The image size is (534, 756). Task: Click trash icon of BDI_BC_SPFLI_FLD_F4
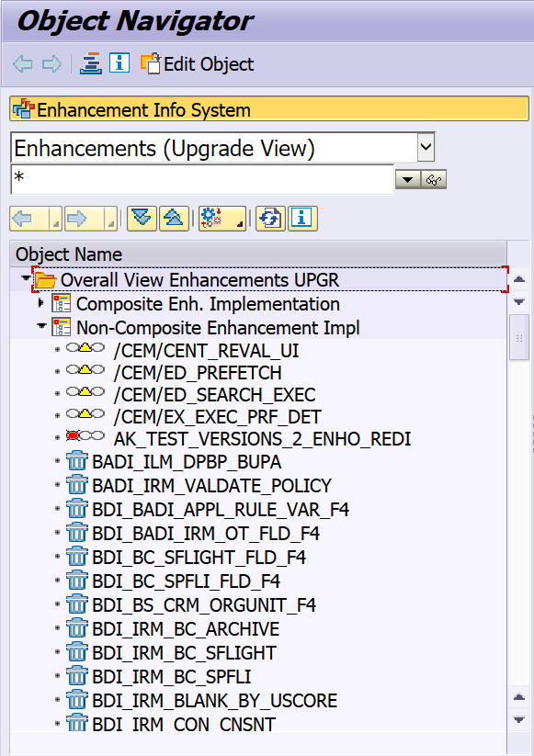[x=76, y=581]
